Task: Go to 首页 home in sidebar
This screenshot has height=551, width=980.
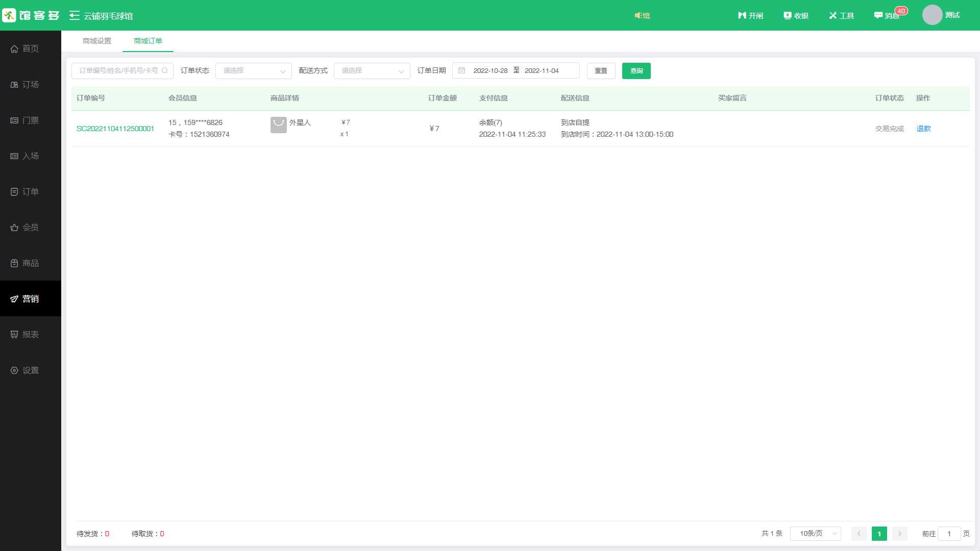Action: pyautogui.click(x=31, y=48)
